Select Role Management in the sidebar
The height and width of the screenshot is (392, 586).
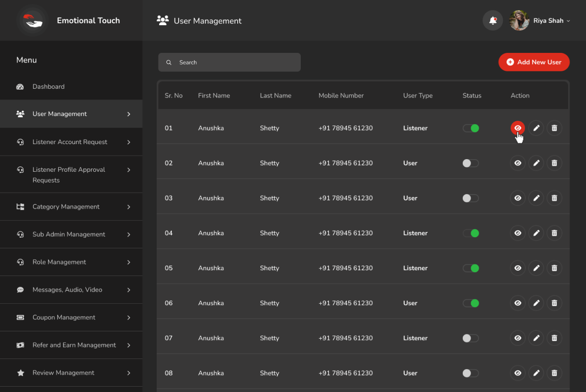coord(59,262)
